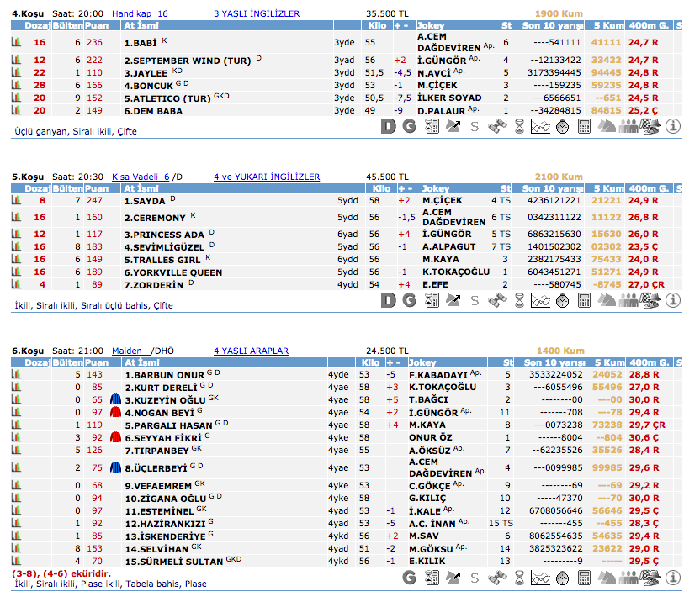
Task: Click 'Jokey' column header in race 5 table
Action: (436, 188)
